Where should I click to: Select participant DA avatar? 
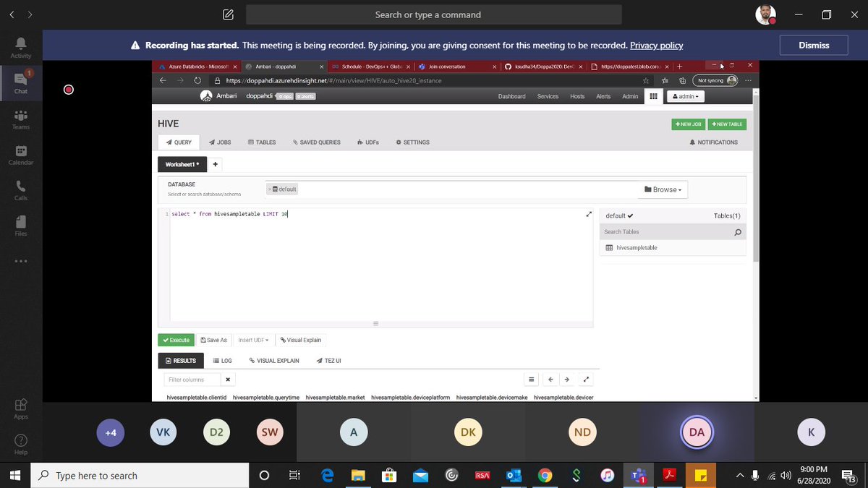[x=697, y=432]
